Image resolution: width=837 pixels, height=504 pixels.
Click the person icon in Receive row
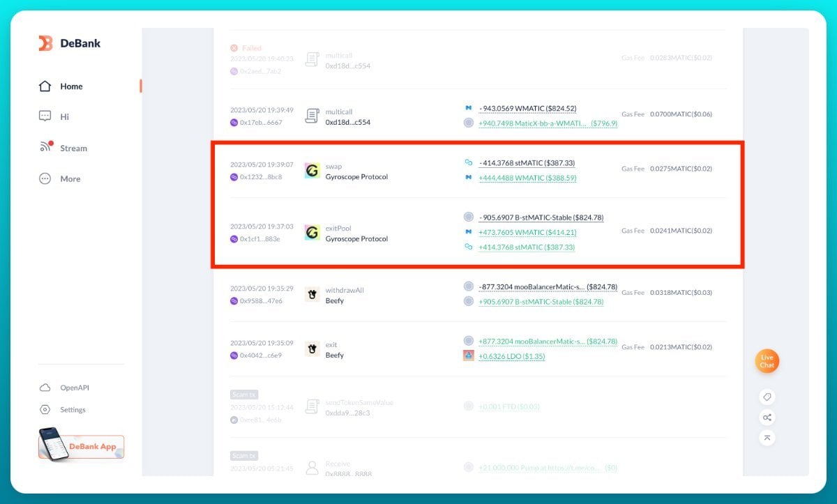coord(312,468)
